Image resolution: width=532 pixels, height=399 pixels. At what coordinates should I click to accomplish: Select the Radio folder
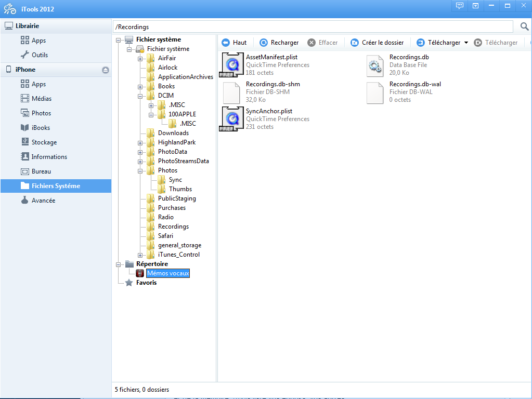pyautogui.click(x=165, y=217)
